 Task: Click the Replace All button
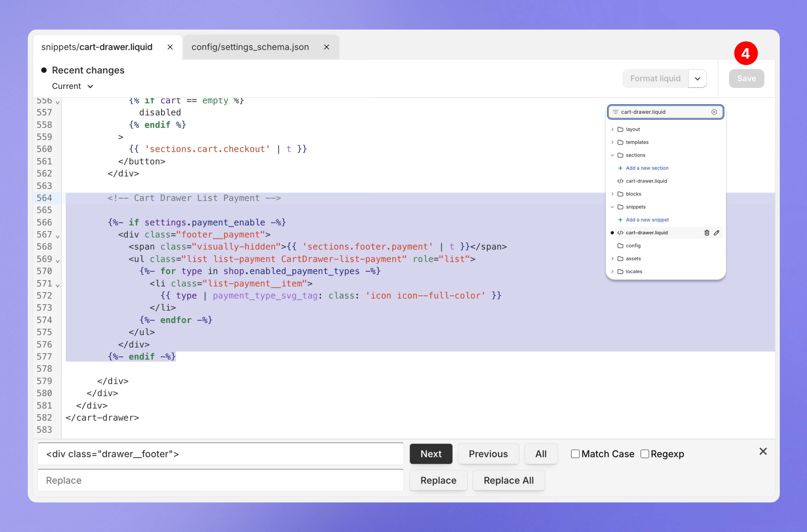tap(508, 480)
